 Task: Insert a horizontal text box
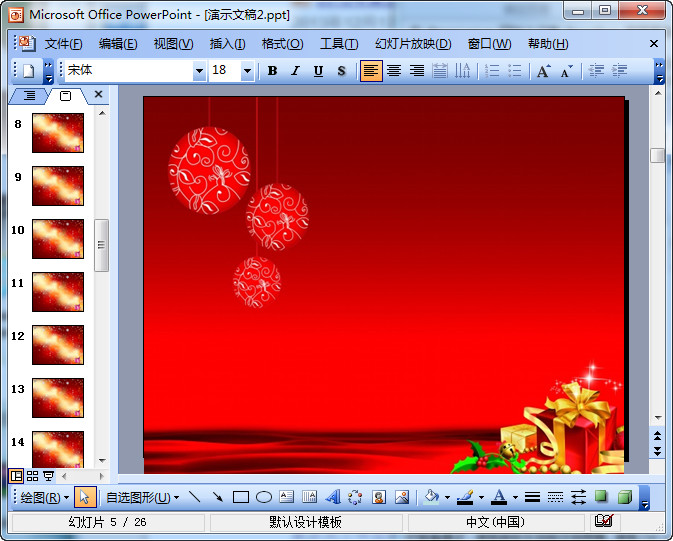coord(286,498)
